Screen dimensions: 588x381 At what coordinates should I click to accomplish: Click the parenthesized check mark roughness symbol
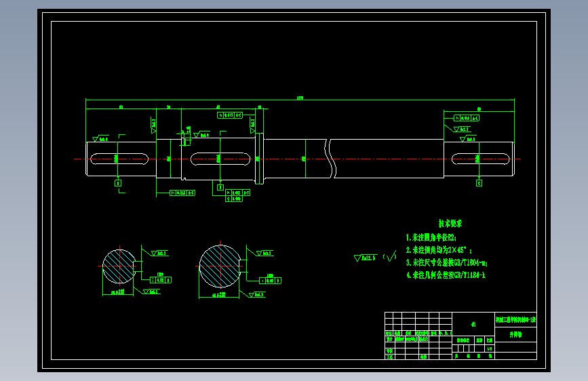point(389,256)
